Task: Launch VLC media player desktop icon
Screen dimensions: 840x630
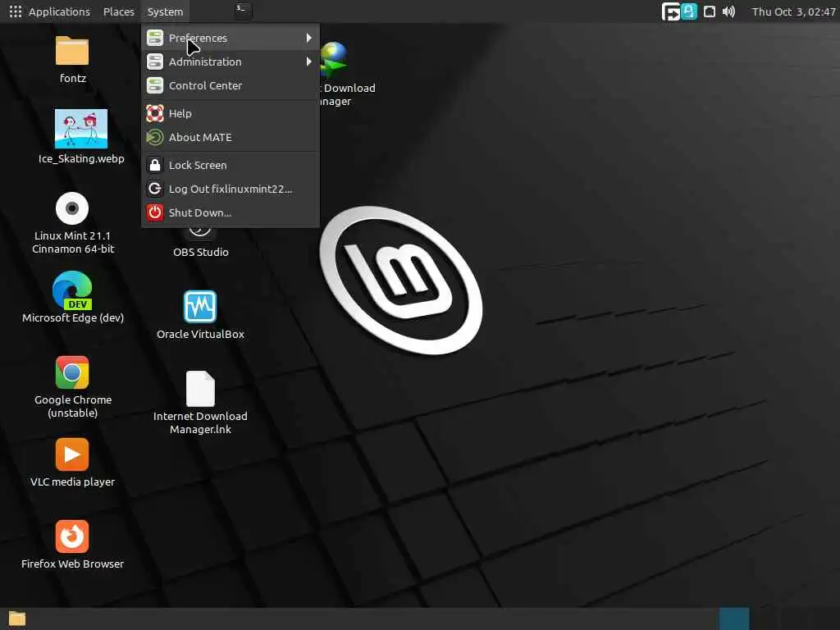Action: (72, 454)
